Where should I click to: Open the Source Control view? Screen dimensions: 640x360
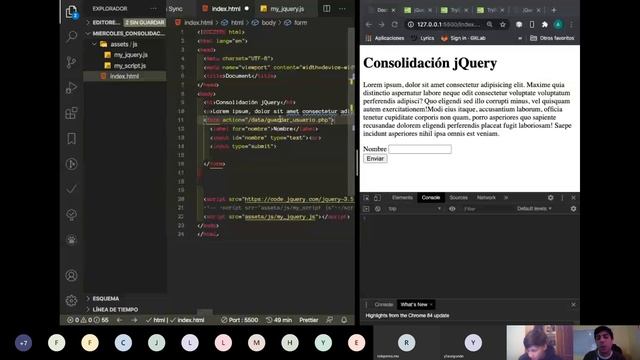pos(71,62)
